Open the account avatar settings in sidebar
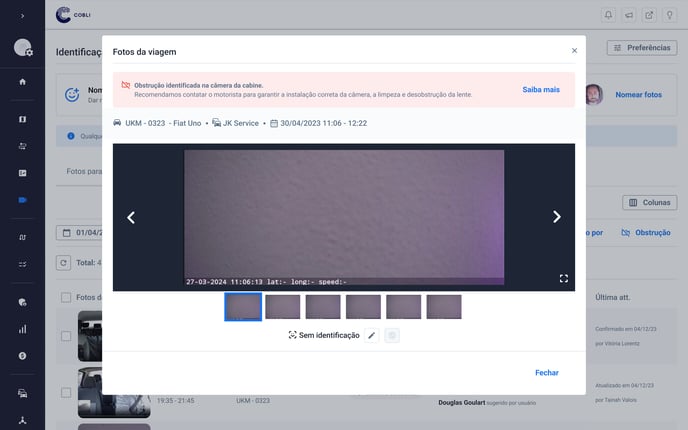The height and width of the screenshot is (430, 688). [x=23, y=47]
